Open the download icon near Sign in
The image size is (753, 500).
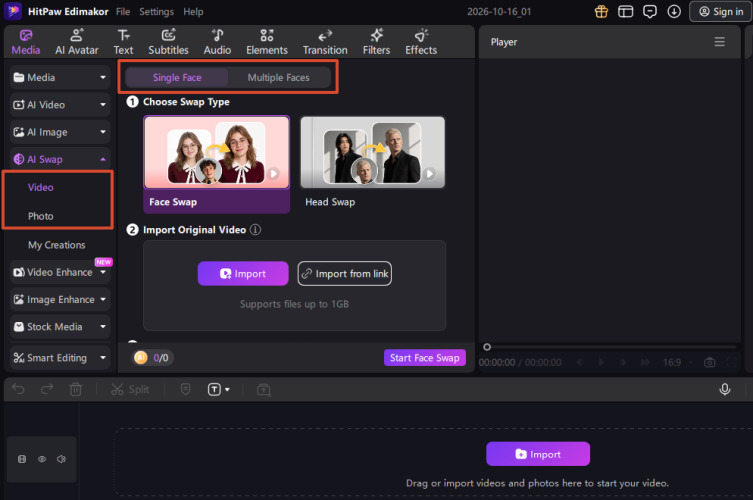click(x=674, y=12)
